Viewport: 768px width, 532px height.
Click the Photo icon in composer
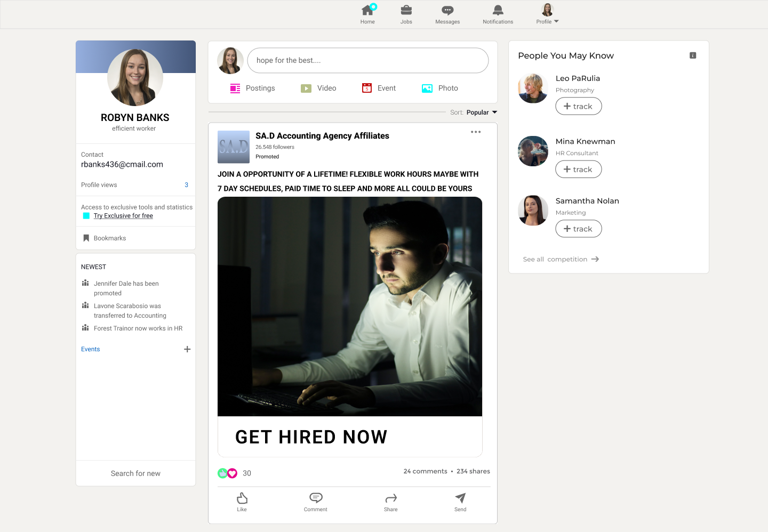coord(427,88)
